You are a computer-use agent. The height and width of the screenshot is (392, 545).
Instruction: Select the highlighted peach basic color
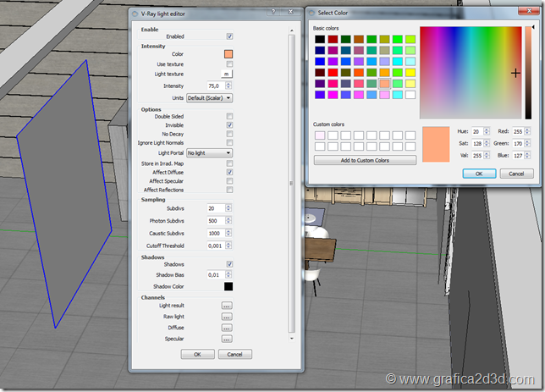pyautogui.click(x=384, y=84)
